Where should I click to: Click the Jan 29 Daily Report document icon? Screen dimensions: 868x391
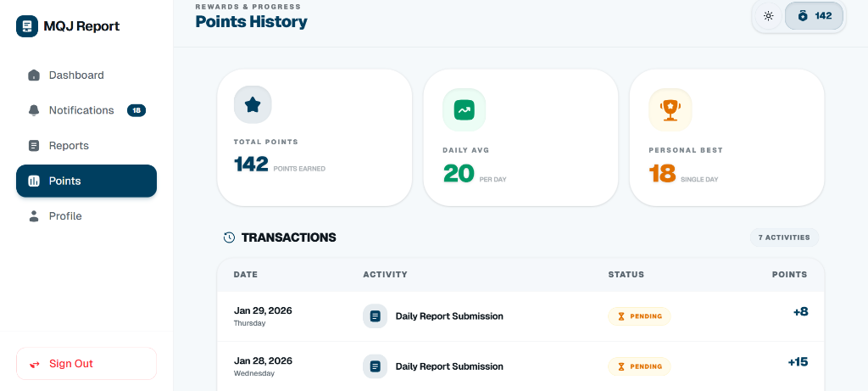(x=375, y=316)
